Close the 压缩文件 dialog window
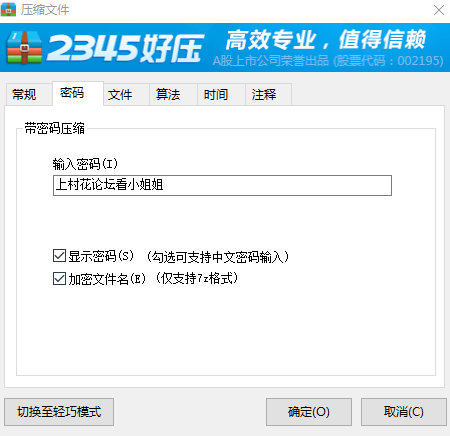Viewport: 450px width, 436px height. [439, 10]
